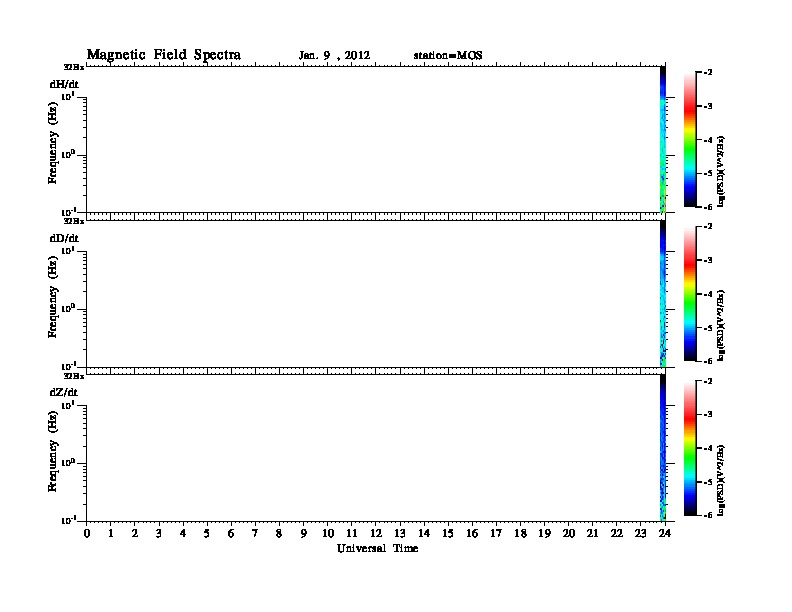Click hour 24 on the Universal Time axis
This screenshot has height=612, width=792.
coord(665,533)
